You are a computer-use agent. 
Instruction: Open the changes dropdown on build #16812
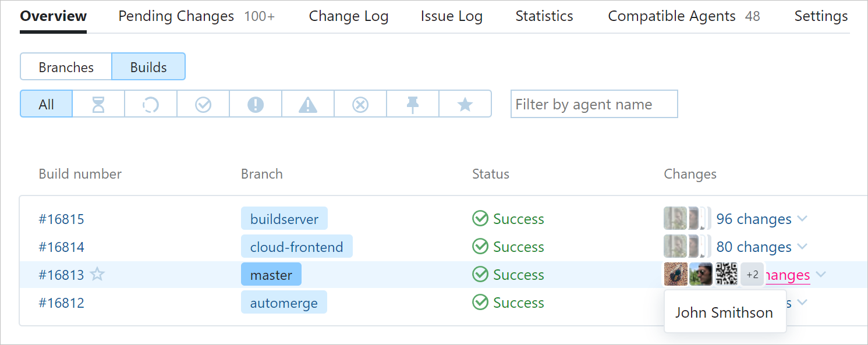pos(803,302)
